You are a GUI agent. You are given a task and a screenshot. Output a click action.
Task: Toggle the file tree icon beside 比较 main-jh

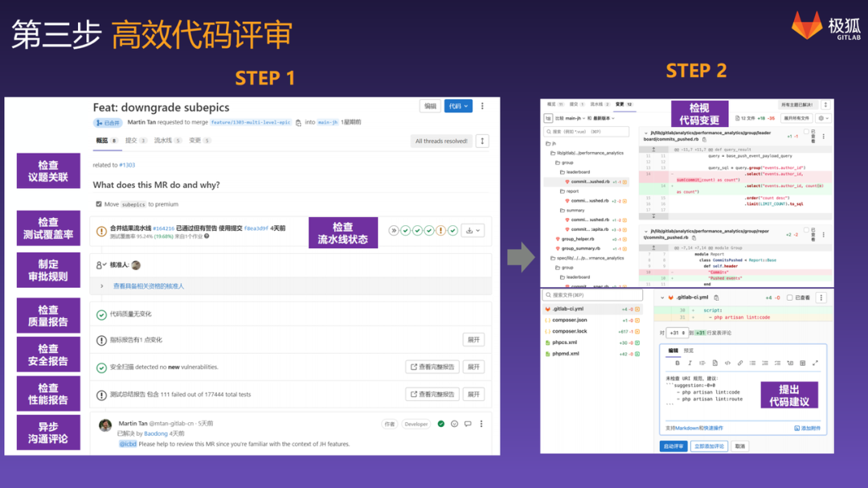pos(548,118)
